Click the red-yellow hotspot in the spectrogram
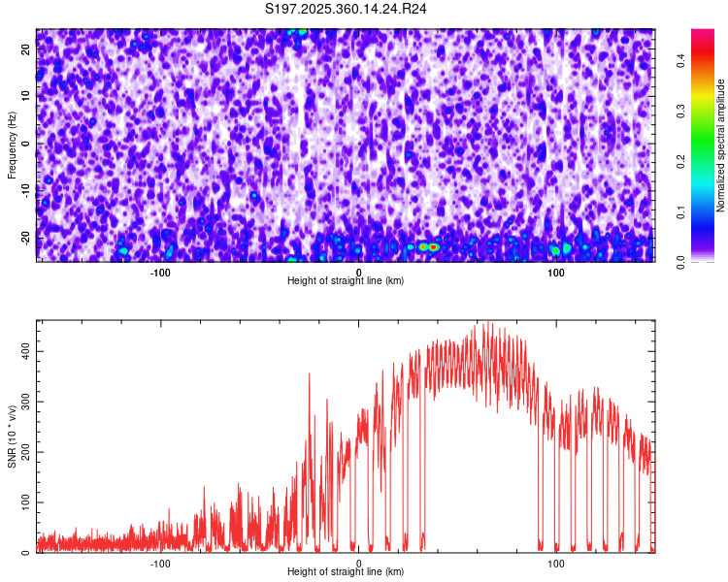 click(x=430, y=247)
